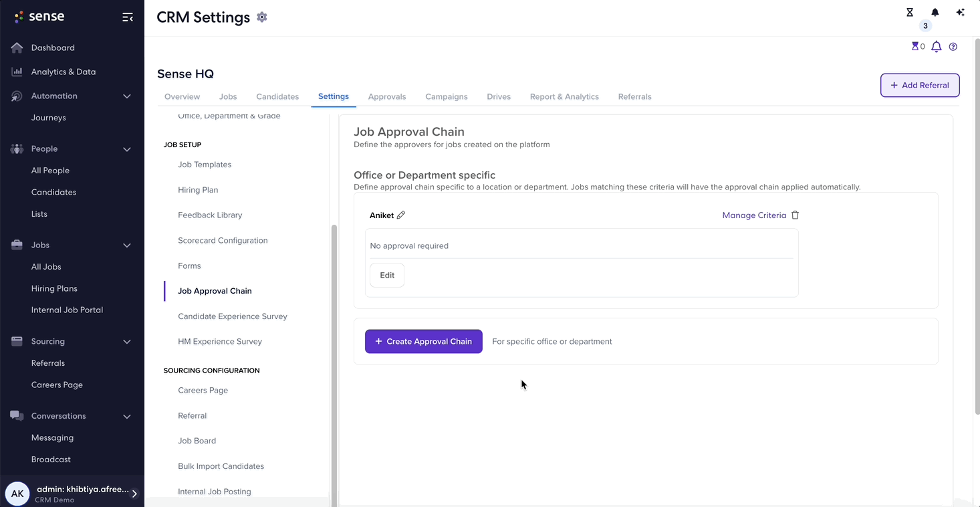Image resolution: width=980 pixels, height=507 pixels.
Task: Open Feedback Library settings
Action: point(210,215)
